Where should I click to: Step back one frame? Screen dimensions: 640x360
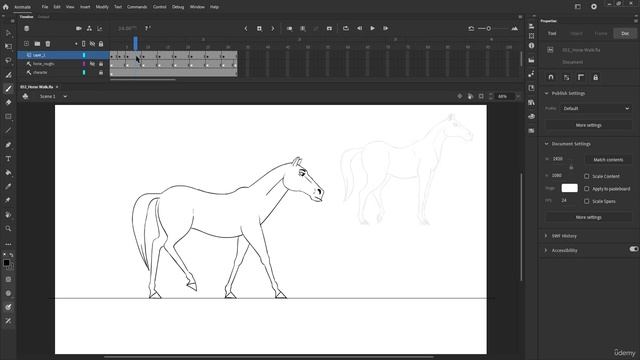point(359,29)
